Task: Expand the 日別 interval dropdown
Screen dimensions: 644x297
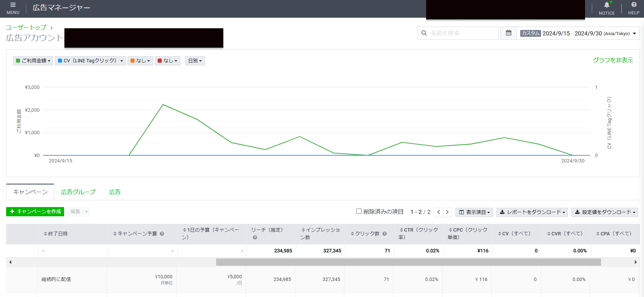Action: tap(195, 61)
